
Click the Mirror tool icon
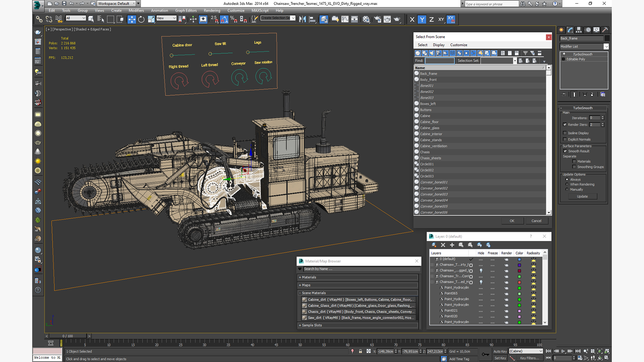[303, 19]
